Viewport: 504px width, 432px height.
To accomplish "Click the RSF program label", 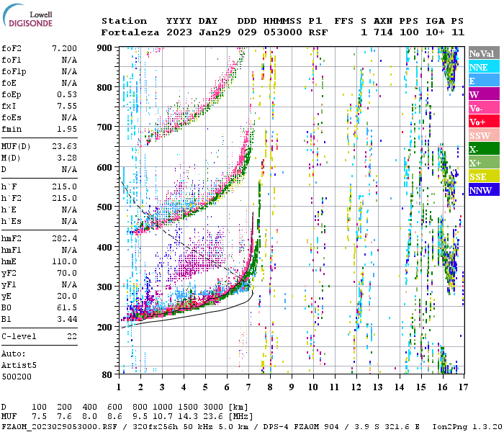I will click(318, 32).
